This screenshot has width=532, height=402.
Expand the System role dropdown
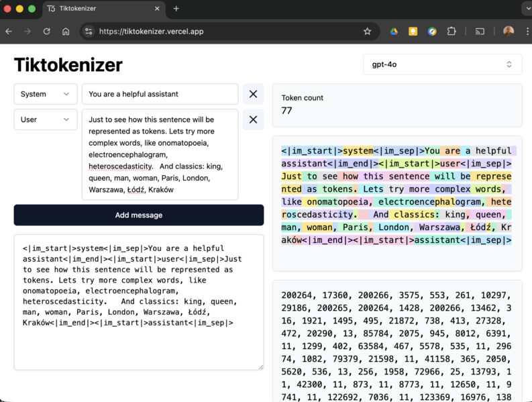(45, 94)
